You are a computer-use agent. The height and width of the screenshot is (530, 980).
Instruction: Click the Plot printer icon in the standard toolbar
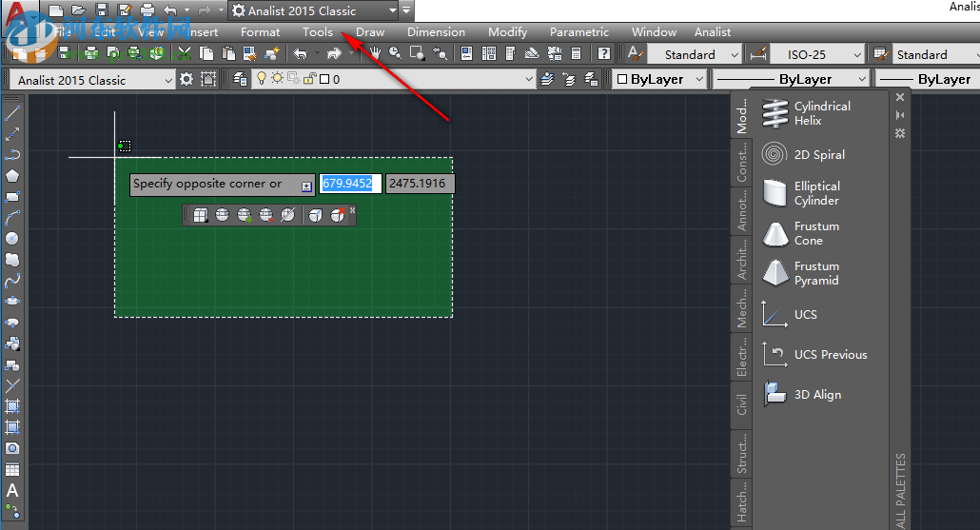click(x=91, y=53)
